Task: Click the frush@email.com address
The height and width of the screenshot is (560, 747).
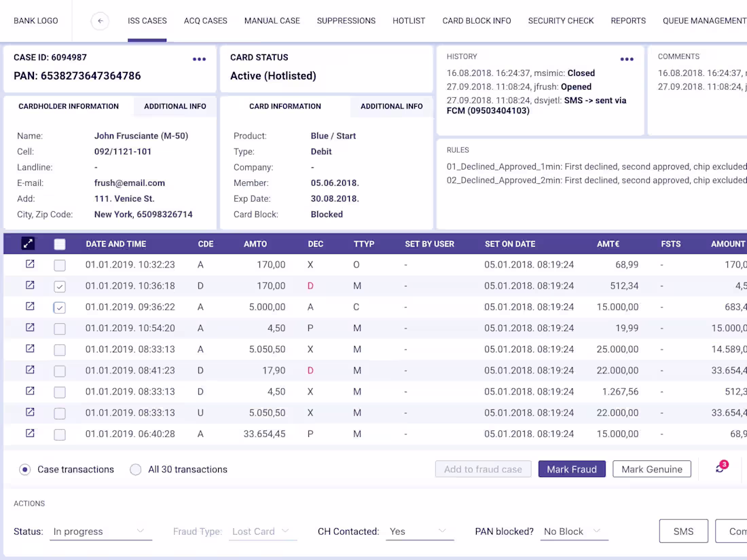Action: (130, 183)
